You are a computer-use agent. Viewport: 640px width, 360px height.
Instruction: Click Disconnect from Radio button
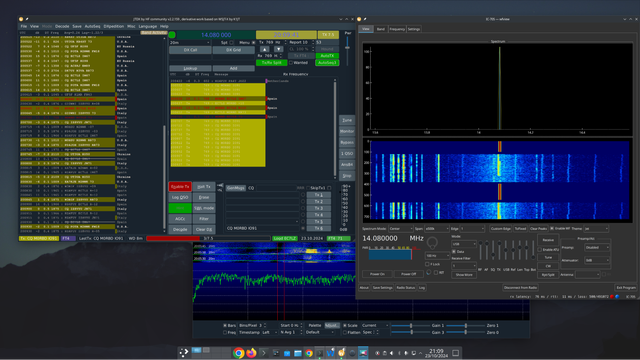click(x=520, y=288)
